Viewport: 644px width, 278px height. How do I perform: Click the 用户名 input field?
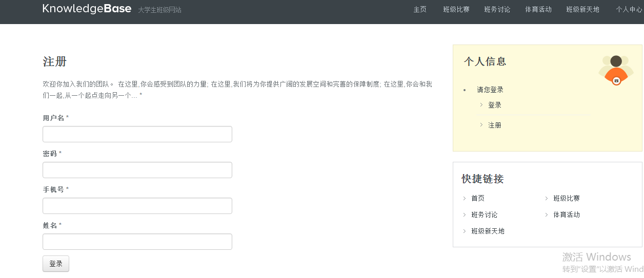137,134
